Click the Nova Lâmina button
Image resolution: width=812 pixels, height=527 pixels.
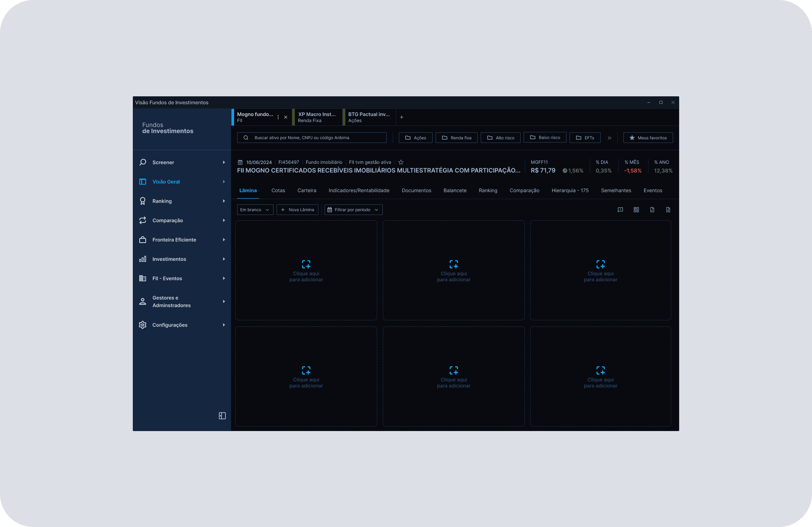(297, 210)
